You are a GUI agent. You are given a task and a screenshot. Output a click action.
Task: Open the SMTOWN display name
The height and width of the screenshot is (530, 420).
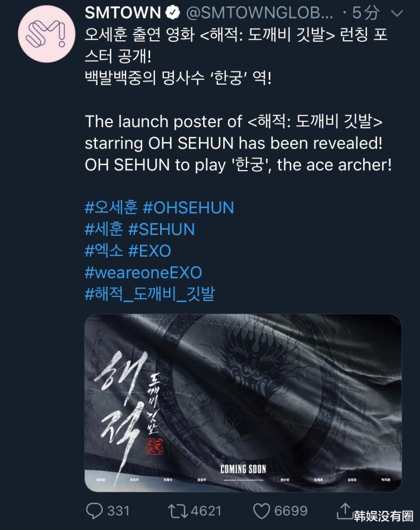(x=122, y=13)
